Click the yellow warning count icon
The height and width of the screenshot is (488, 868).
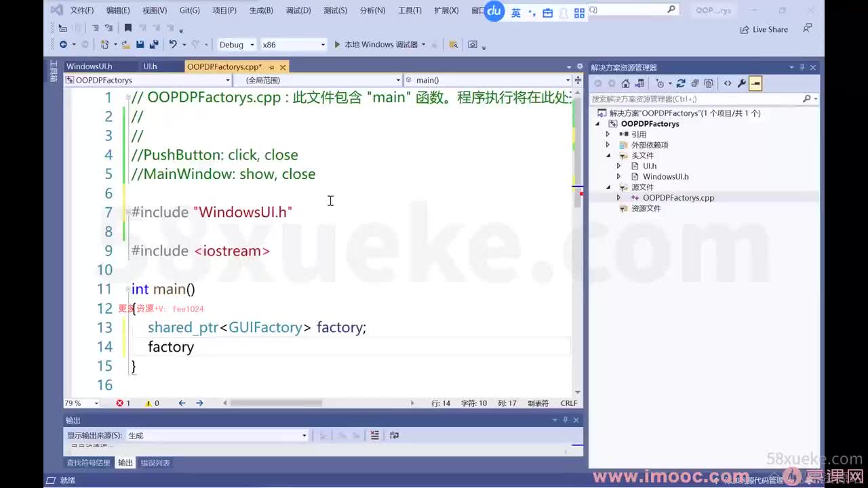149,403
